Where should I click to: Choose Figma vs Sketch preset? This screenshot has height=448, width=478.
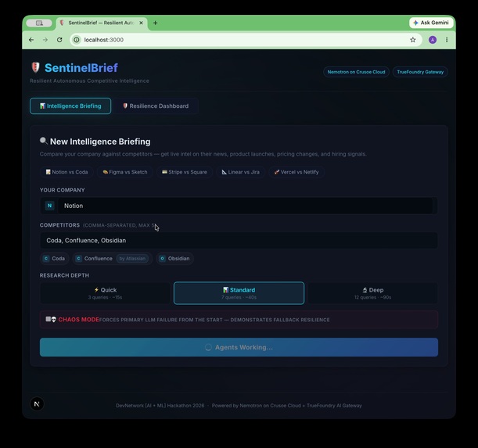(125, 172)
